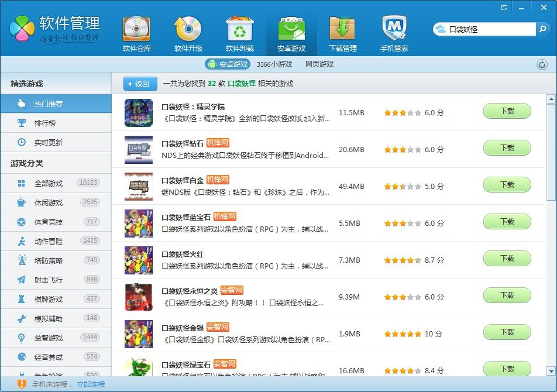Open the title bar dropdown menu button

[504, 7]
